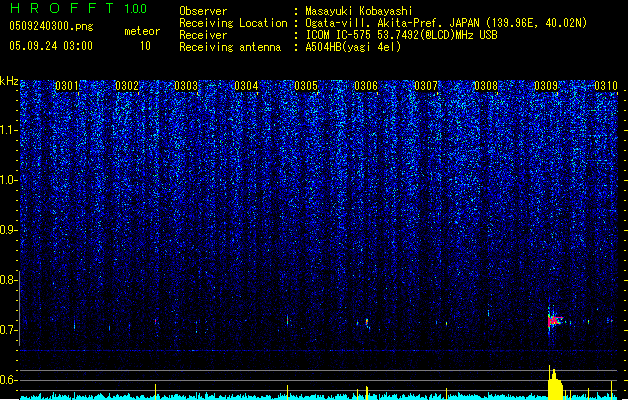Click the 'meteor' label
This screenshot has height=400, width=629.
142,31
